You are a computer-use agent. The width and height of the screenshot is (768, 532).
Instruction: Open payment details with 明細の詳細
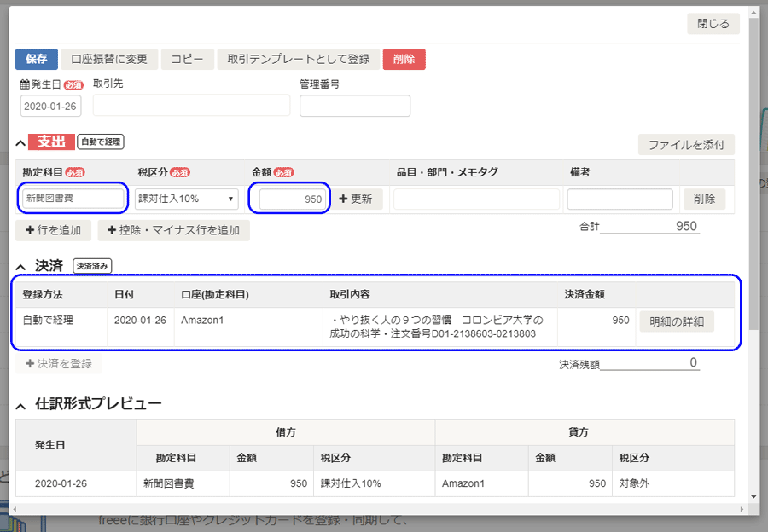677,321
